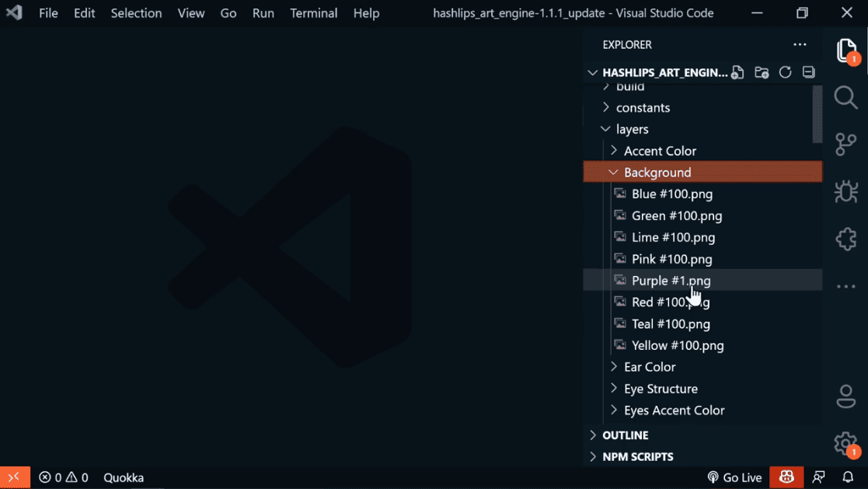Open the File menu

(48, 13)
